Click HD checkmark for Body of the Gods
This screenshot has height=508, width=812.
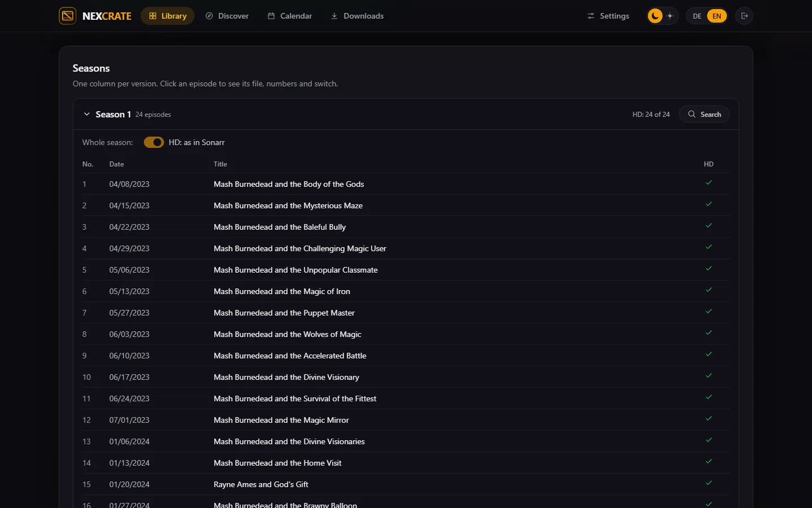(x=709, y=183)
